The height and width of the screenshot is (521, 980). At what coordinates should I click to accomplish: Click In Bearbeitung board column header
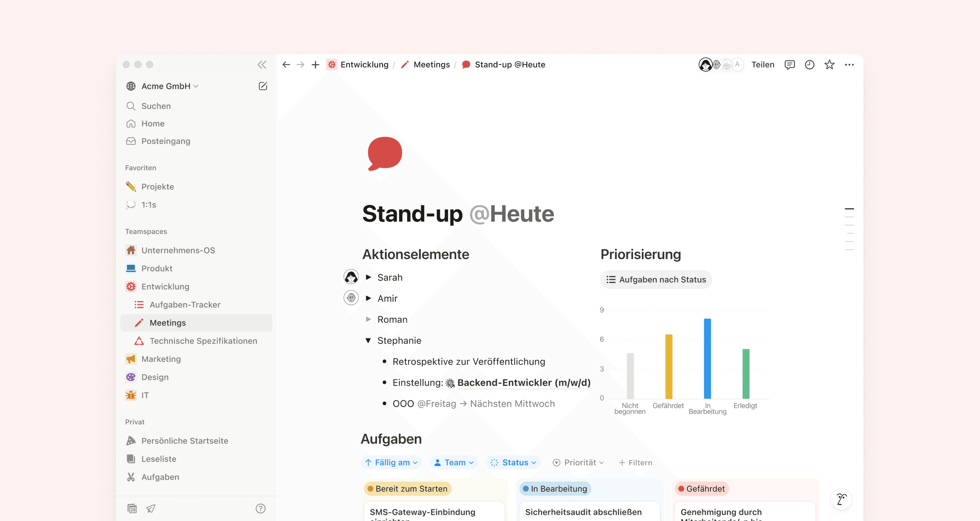coord(555,489)
